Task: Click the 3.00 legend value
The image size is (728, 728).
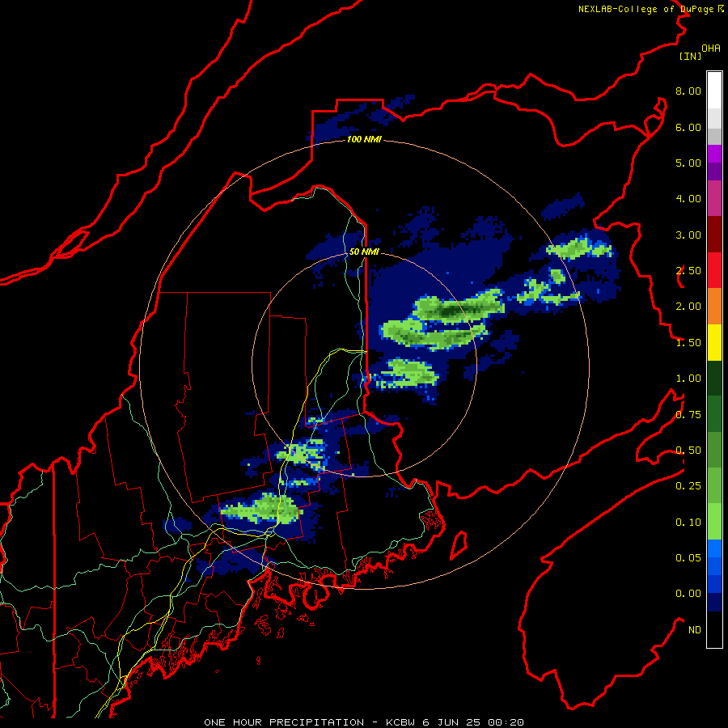Action: point(688,235)
